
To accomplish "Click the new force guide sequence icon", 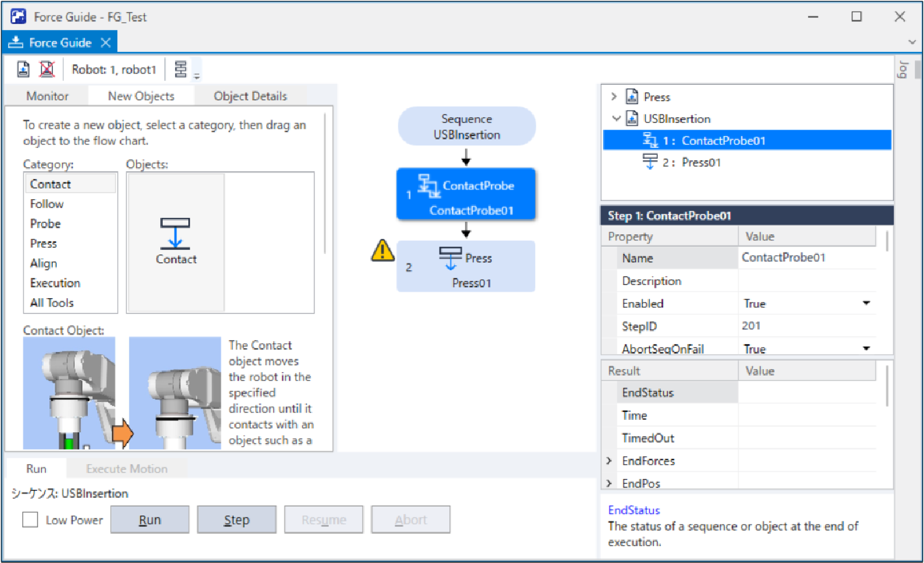I will [x=23, y=69].
